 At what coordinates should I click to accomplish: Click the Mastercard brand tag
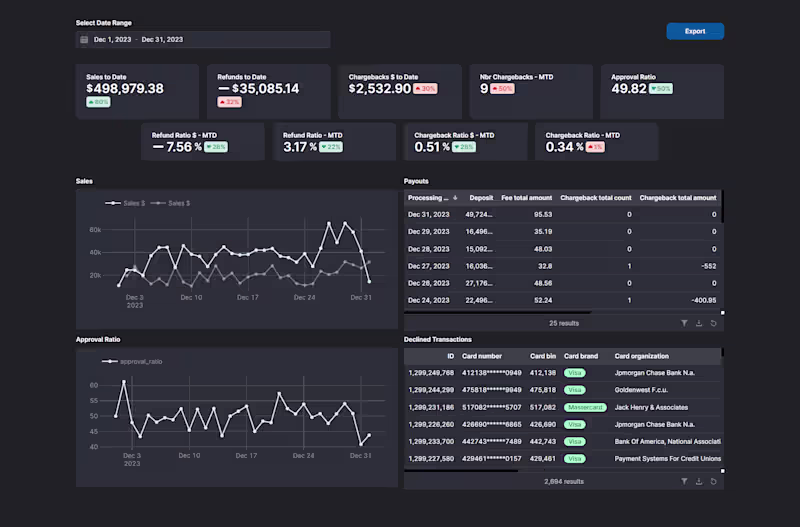(585, 407)
